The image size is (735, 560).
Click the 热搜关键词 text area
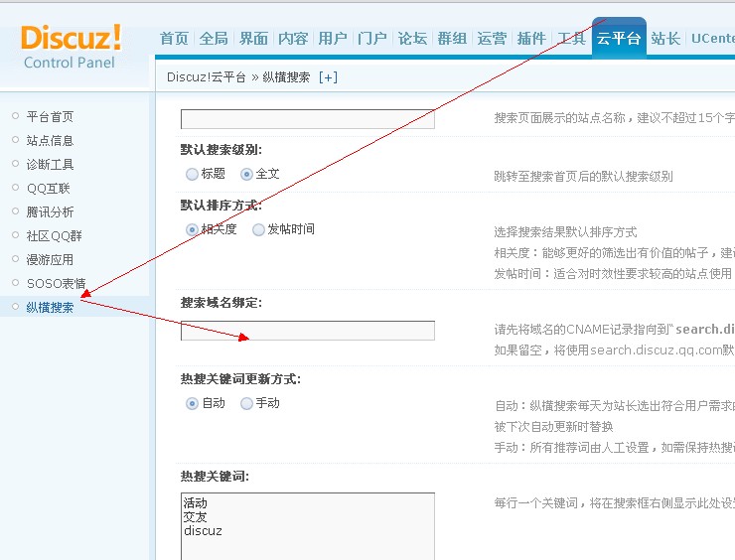[308, 526]
